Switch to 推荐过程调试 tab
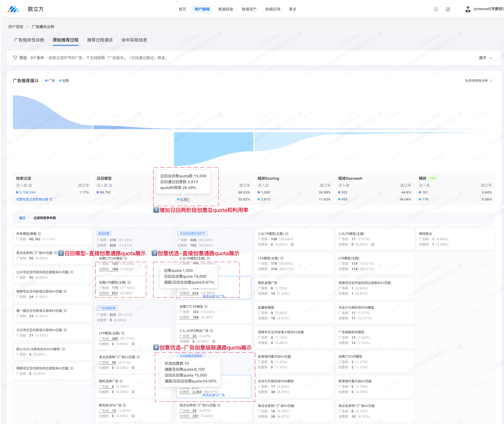Screen dimensions: 504x424 coord(100,40)
